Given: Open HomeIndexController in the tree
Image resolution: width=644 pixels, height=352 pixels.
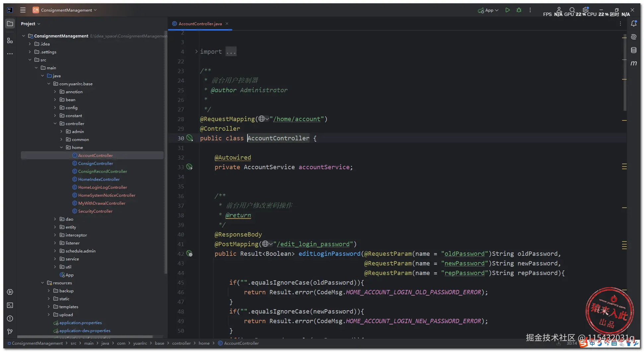Looking at the screenshot, I should pyautogui.click(x=99, y=179).
